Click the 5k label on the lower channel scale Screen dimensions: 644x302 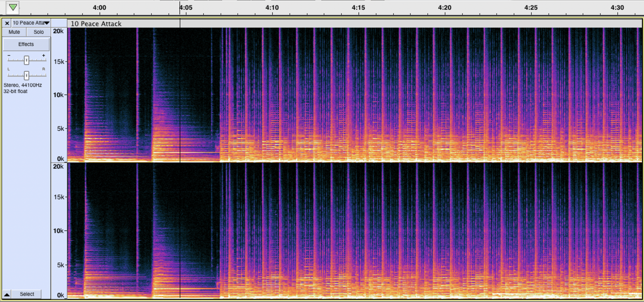[x=60, y=265]
